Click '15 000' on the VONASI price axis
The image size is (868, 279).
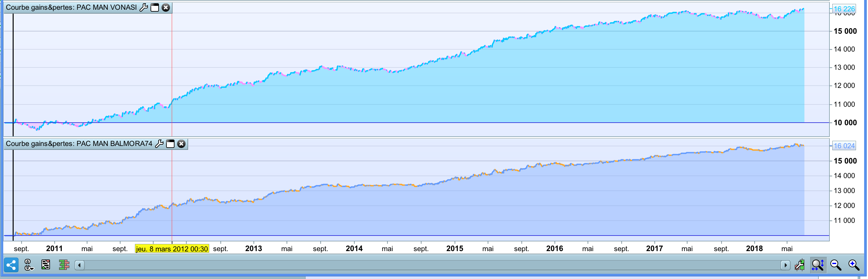click(x=845, y=31)
